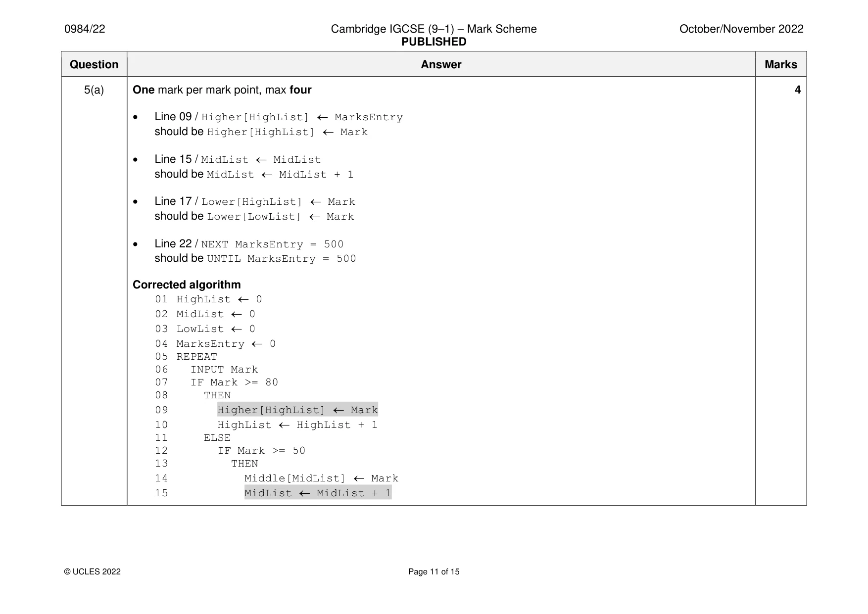This screenshot has width=868, height=614.
Task: Click the "Line 15 / MidList ← MidList" bullet
Action: 238,159
